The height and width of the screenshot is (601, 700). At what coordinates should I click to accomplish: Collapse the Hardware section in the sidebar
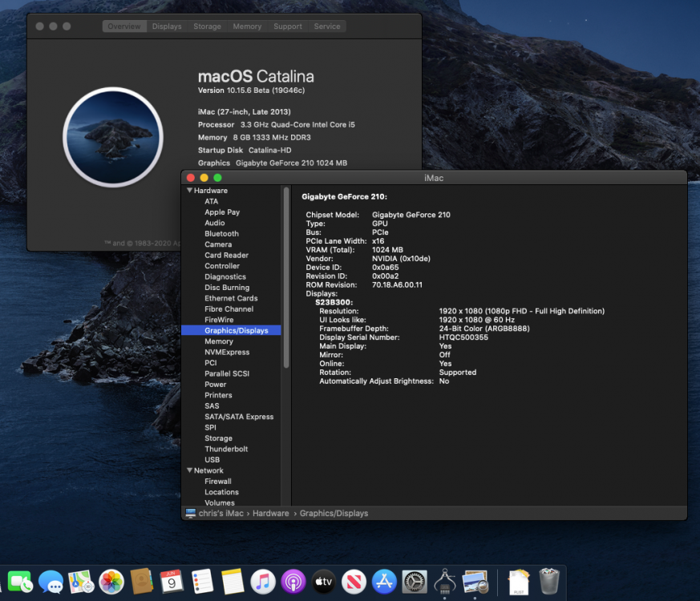(190, 191)
